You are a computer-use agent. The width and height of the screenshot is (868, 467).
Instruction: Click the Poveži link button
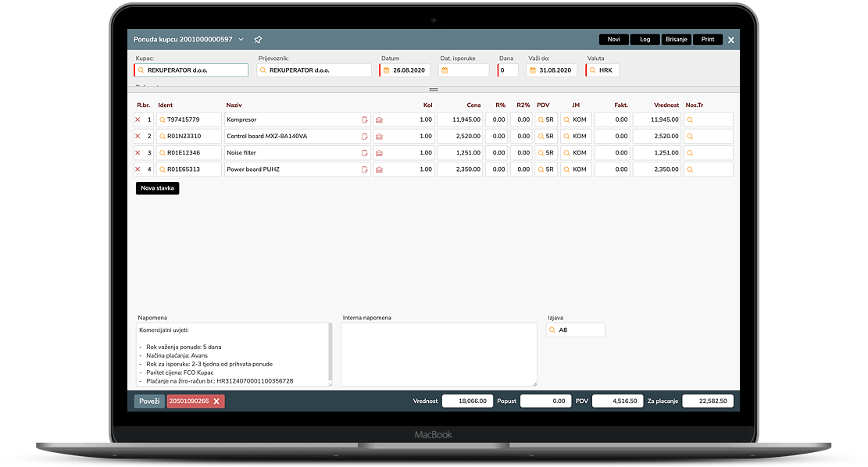[149, 401]
